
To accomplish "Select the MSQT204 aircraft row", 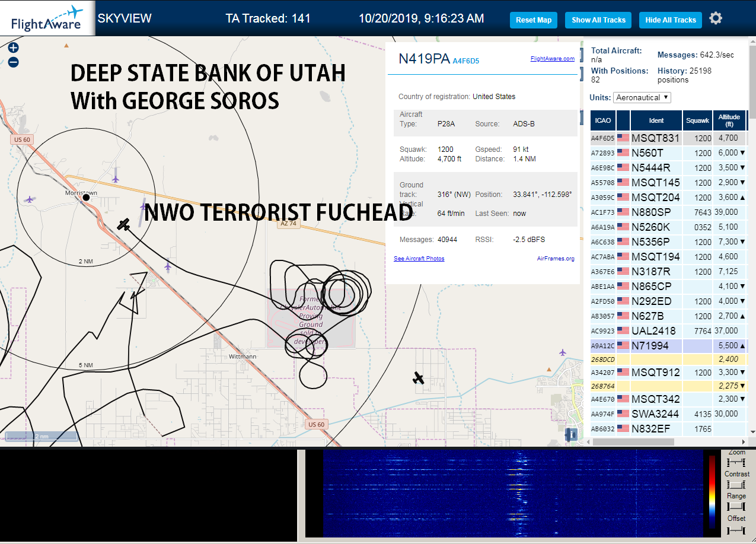I will [668, 198].
